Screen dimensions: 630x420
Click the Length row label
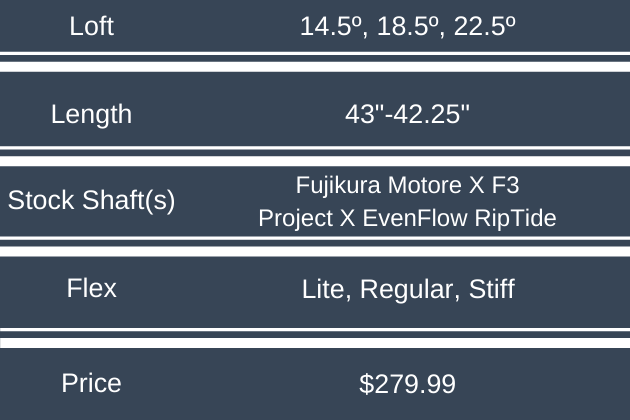(91, 114)
